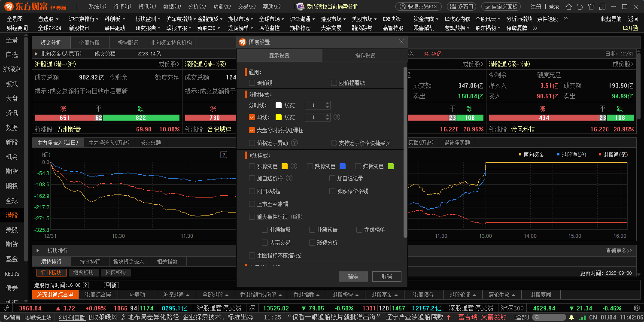
Task: Click 最快主站 server icon in status bar
Action: tap(38, 317)
